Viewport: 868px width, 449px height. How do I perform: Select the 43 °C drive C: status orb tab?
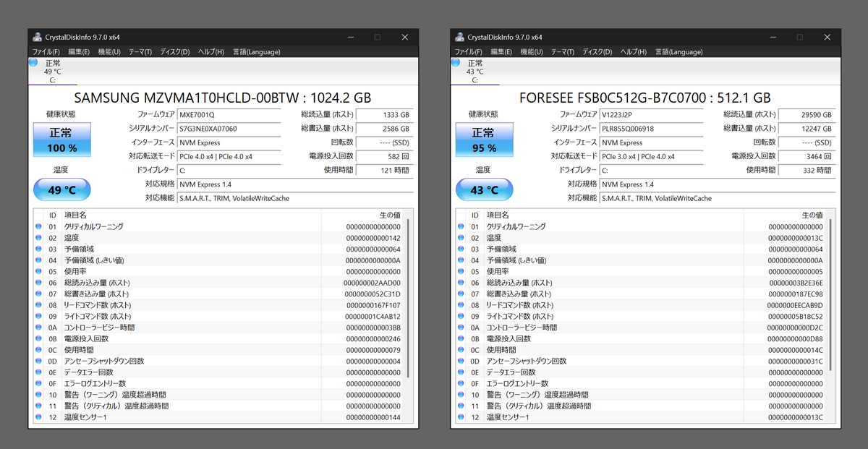click(x=475, y=72)
